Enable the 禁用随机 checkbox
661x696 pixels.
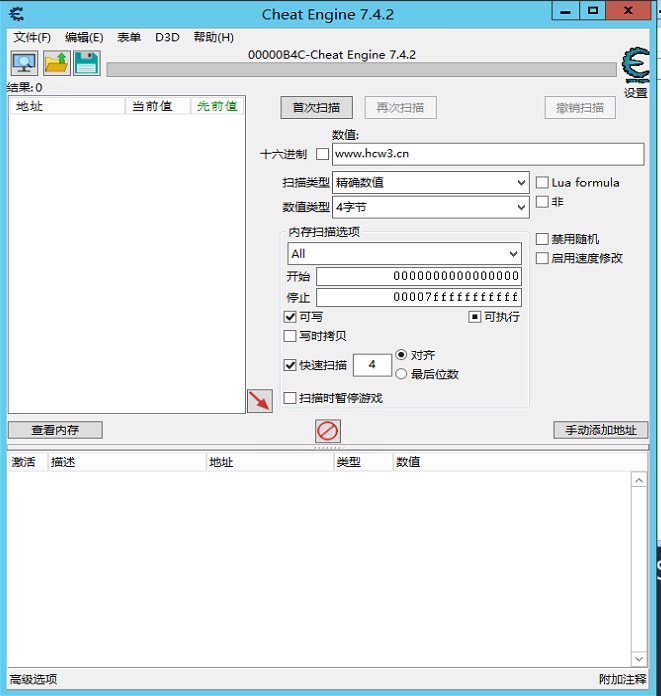point(542,239)
